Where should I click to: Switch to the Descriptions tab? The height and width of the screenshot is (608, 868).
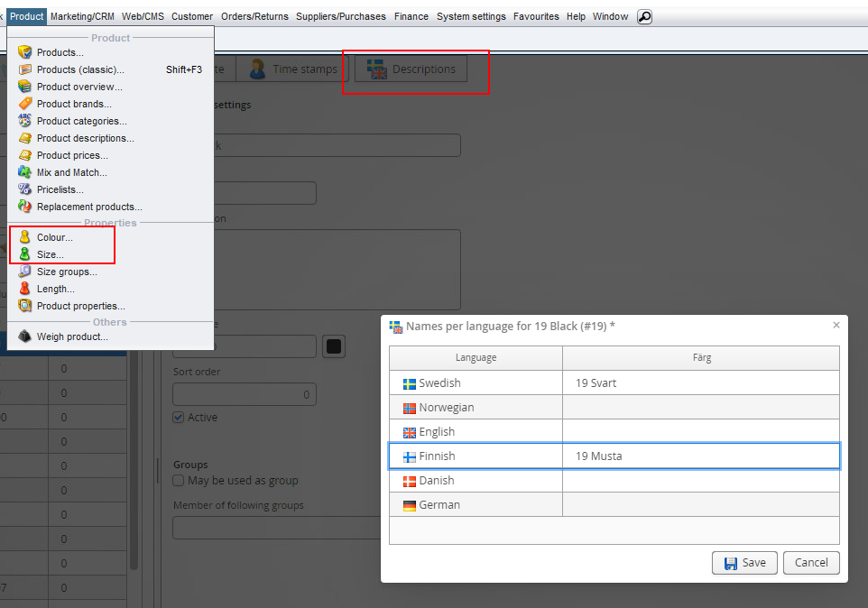[411, 69]
